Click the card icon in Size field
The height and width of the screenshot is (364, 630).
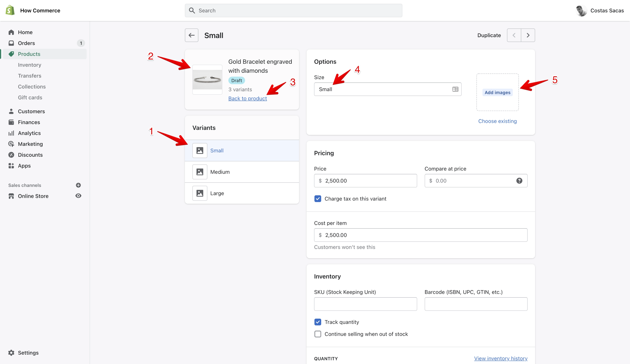point(455,89)
